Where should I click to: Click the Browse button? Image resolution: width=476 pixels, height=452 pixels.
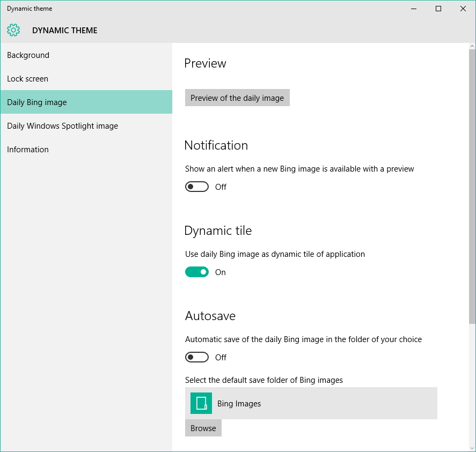point(203,428)
